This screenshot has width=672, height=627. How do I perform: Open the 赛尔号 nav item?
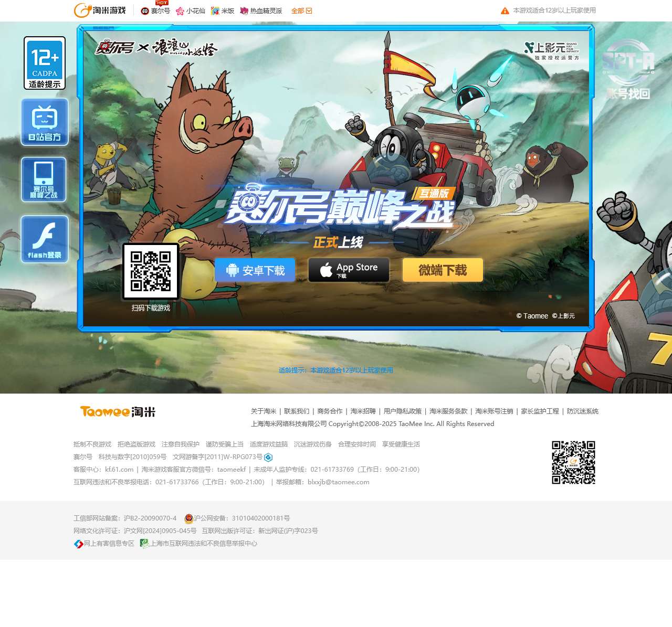click(156, 11)
